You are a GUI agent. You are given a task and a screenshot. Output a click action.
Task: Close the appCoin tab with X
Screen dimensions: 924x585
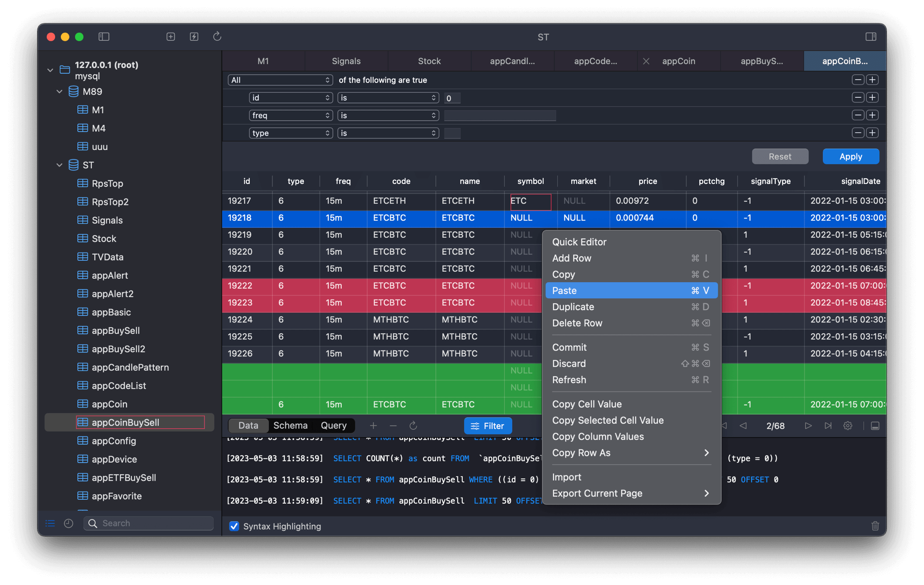[x=646, y=61]
